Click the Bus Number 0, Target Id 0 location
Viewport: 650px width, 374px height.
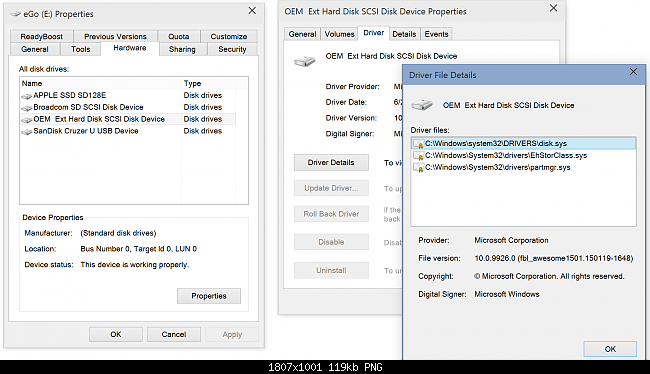pyautogui.click(x=138, y=249)
